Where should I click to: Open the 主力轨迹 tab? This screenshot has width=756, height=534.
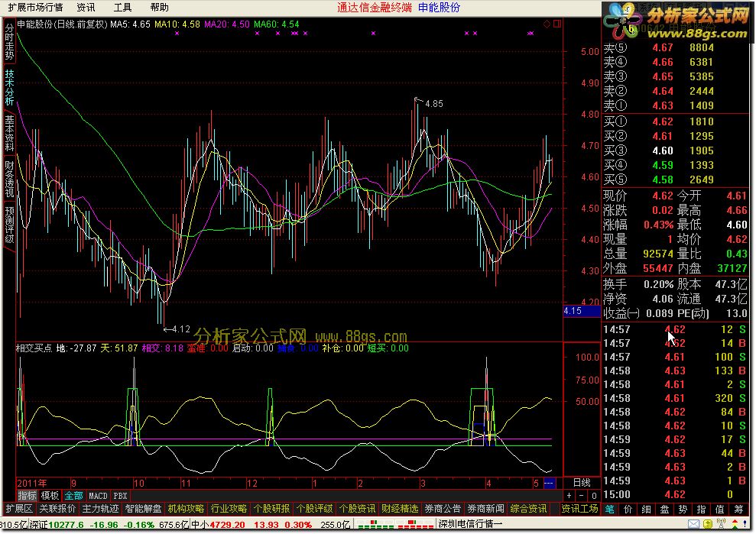pos(100,509)
